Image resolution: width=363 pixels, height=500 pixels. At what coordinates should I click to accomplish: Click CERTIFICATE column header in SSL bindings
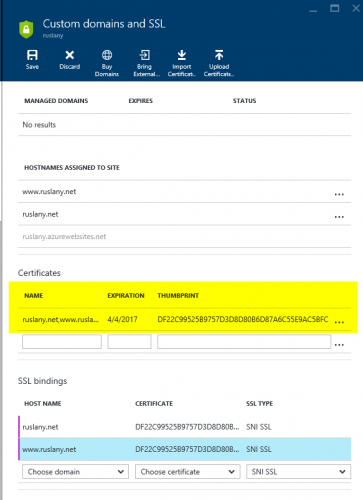click(154, 404)
